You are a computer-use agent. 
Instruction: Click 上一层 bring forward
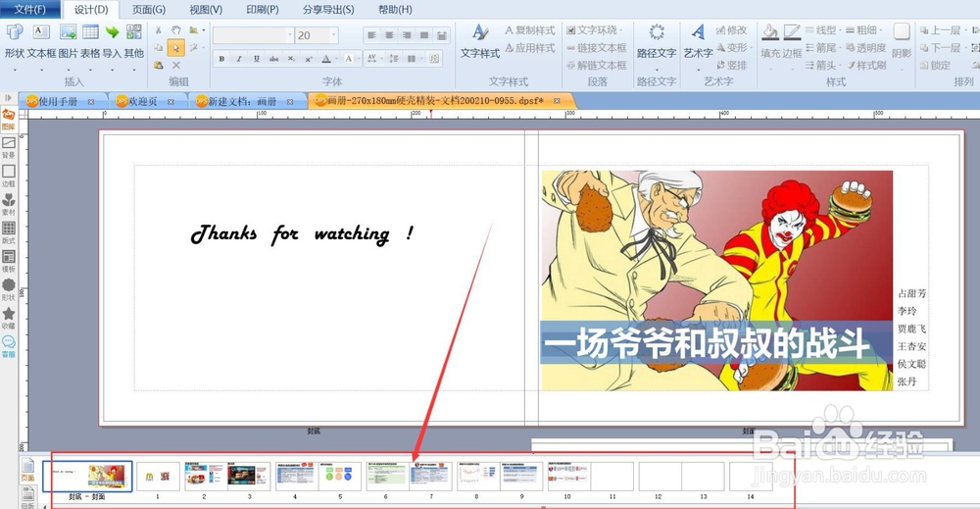click(941, 30)
